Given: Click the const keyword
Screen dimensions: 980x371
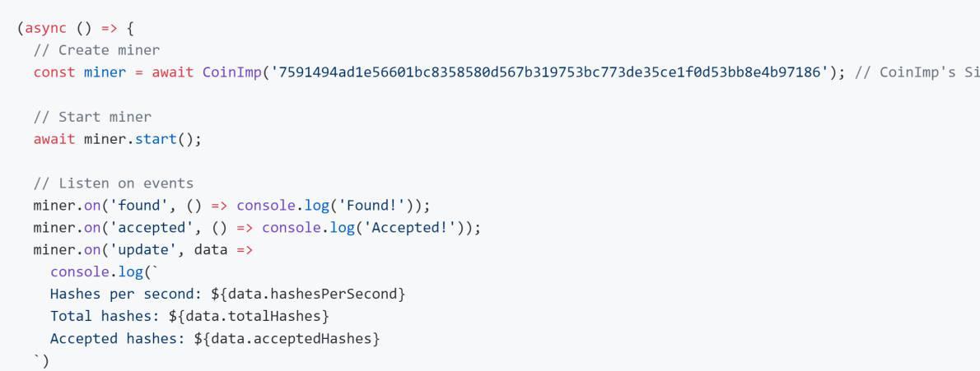Looking at the screenshot, I should coord(54,72).
